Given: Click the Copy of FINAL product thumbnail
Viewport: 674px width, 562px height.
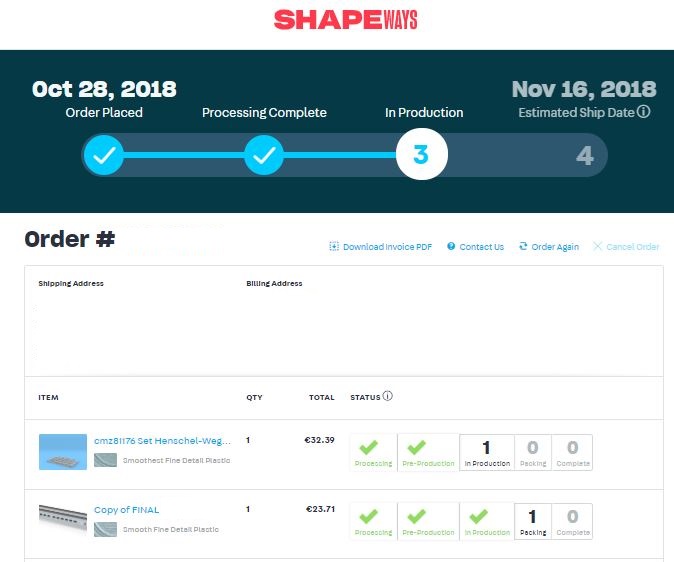Looking at the screenshot, I should [63, 517].
